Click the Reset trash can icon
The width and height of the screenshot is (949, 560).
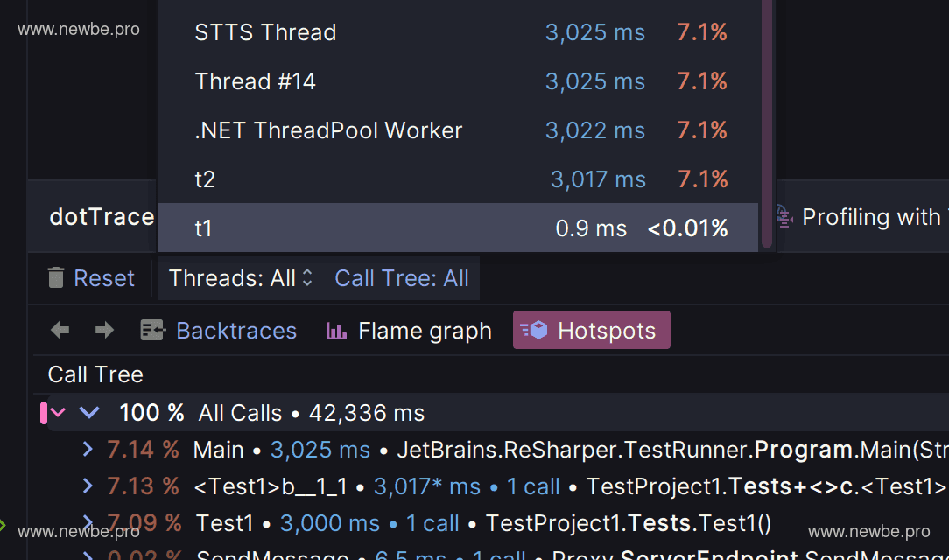coord(56,278)
